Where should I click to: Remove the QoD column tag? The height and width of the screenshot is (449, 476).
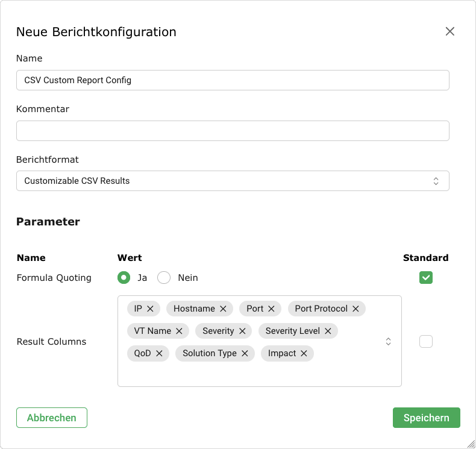pos(159,353)
